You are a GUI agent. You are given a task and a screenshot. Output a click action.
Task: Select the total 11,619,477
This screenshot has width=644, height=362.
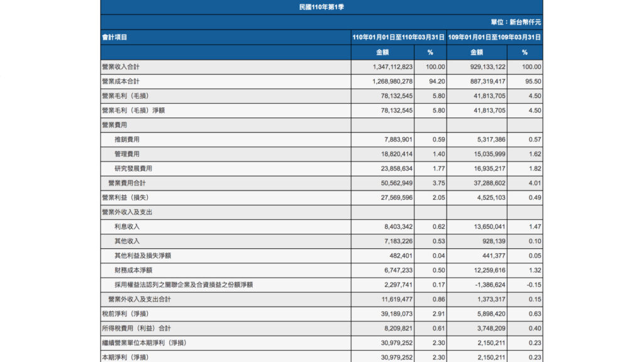[x=397, y=300]
